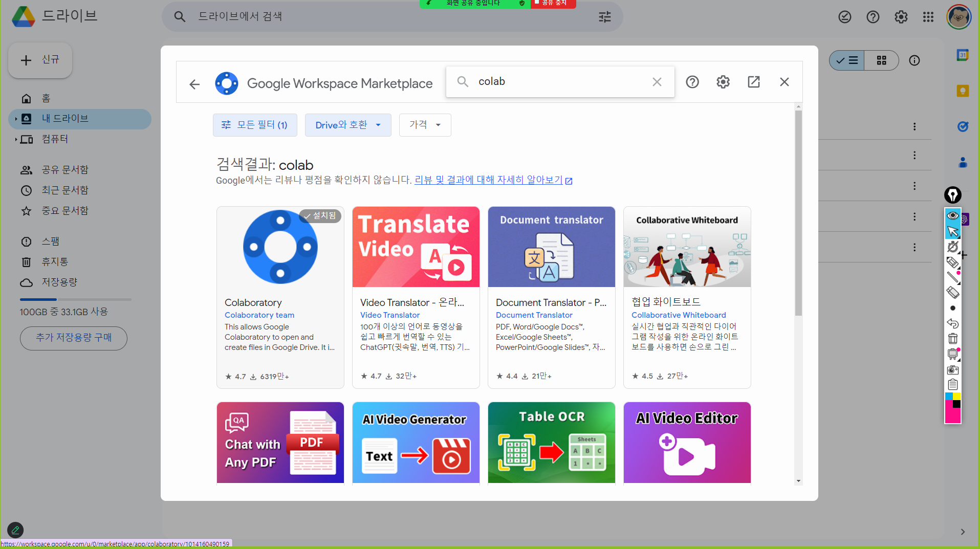
Task: Select the eraser tool in annotation toolbar
Action: click(x=952, y=293)
